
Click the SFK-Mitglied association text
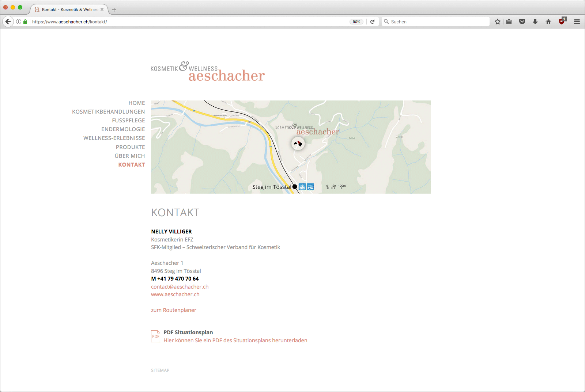pyautogui.click(x=215, y=247)
